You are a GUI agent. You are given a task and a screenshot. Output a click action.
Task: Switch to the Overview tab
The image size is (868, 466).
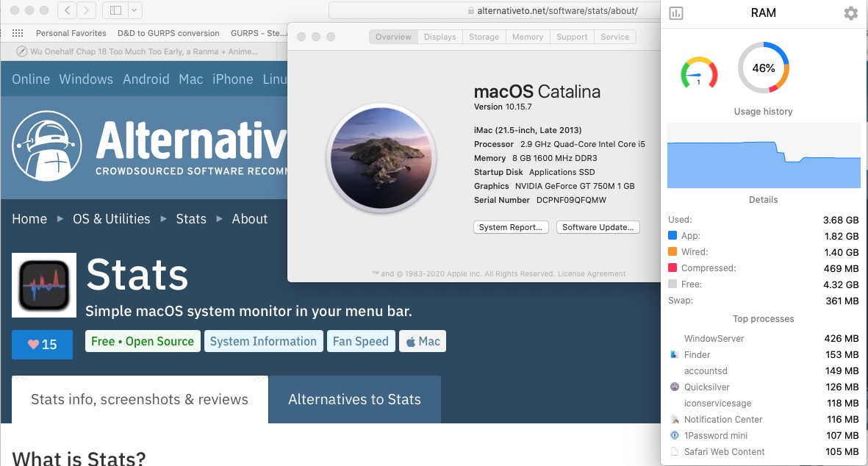[x=393, y=37]
